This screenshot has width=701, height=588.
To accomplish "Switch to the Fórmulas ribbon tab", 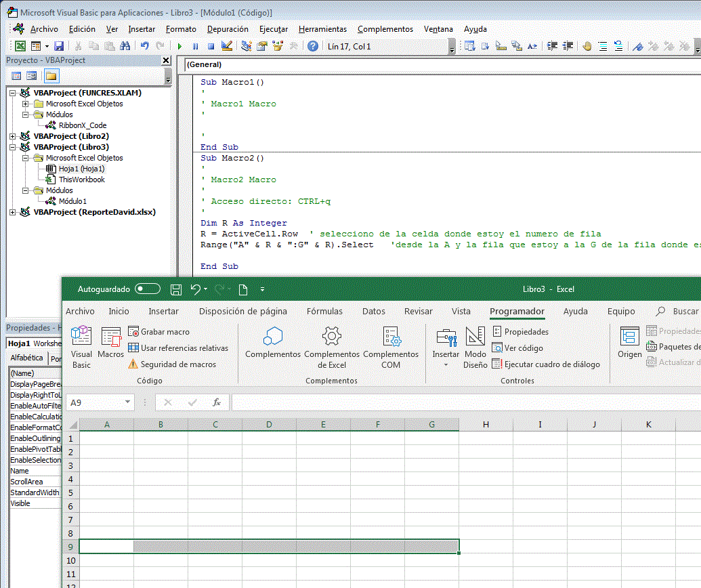I will point(324,311).
